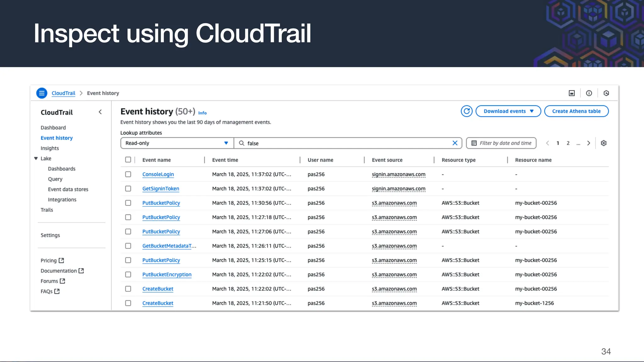
Task: Check the PutBucketEncryption event row
Action: [128, 274]
